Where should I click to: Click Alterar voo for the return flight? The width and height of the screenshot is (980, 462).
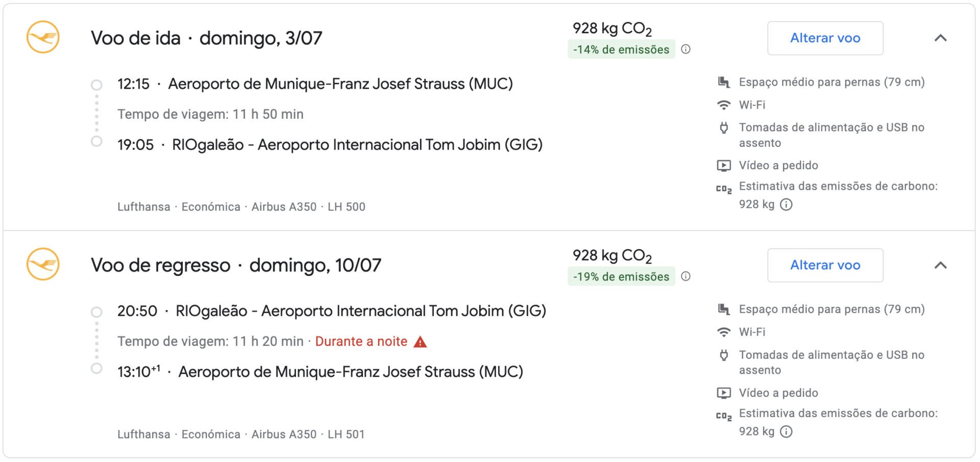[x=825, y=265]
